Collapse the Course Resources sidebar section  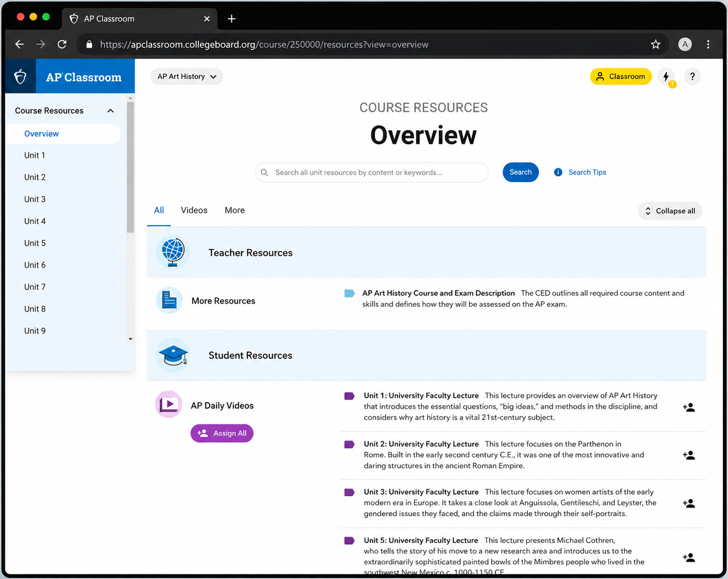click(x=110, y=111)
